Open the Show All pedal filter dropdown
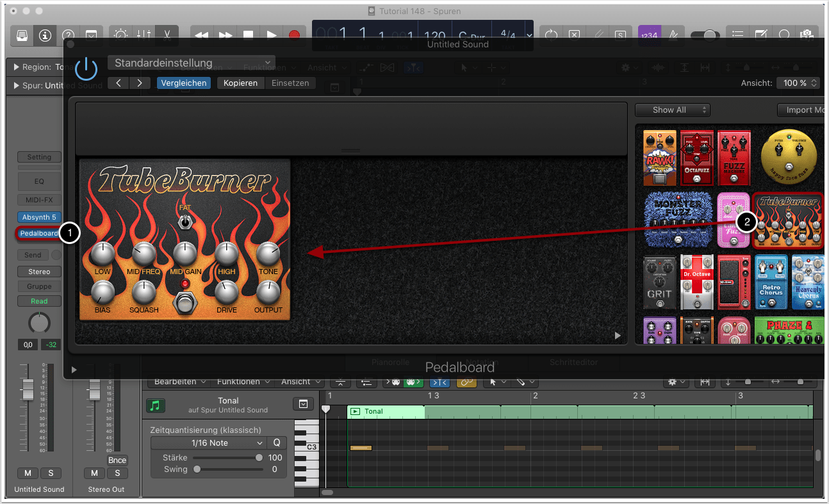The height and width of the screenshot is (504, 829). tap(672, 110)
